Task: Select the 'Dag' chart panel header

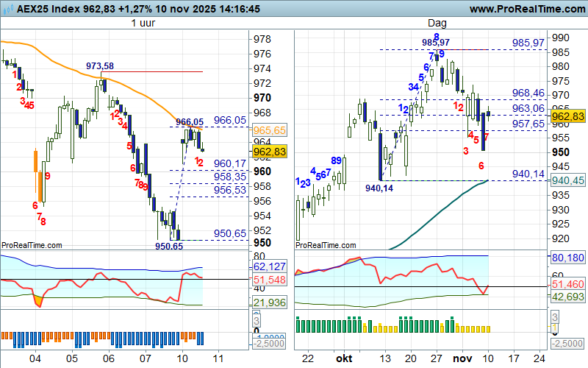Action: [x=437, y=23]
